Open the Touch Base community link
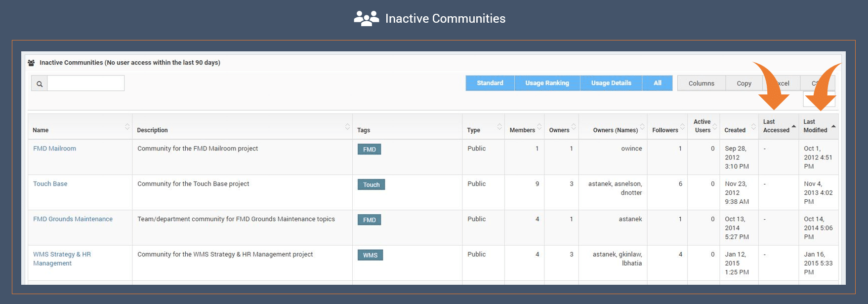This screenshot has width=868, height=304. click(x=50, y=184)
